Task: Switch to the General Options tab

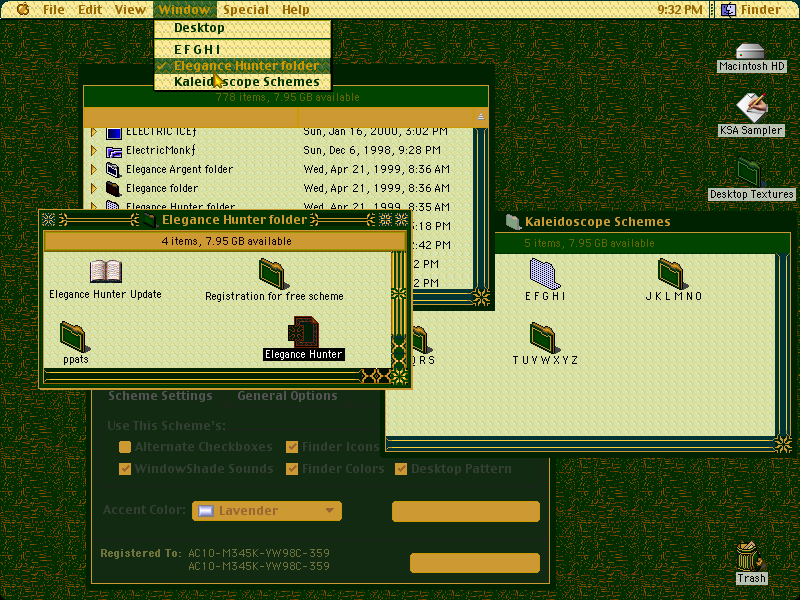Action: 287,396
